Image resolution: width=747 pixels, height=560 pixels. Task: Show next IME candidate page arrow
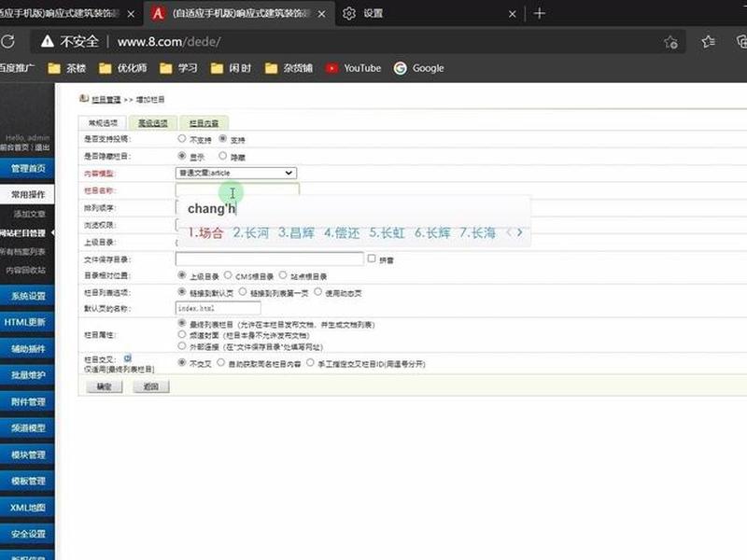click(520, 232)
